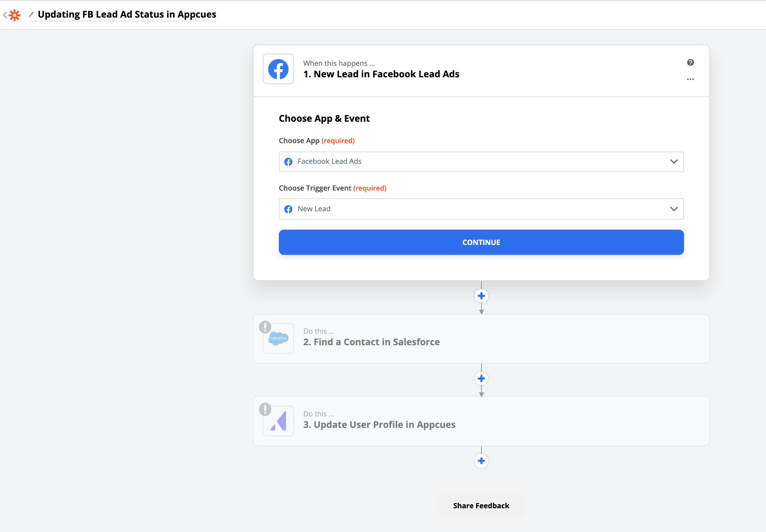Click the 'When this happens ...' text
Image resolution: width=766 pixels, height=532 pixels.
point(339,63)
